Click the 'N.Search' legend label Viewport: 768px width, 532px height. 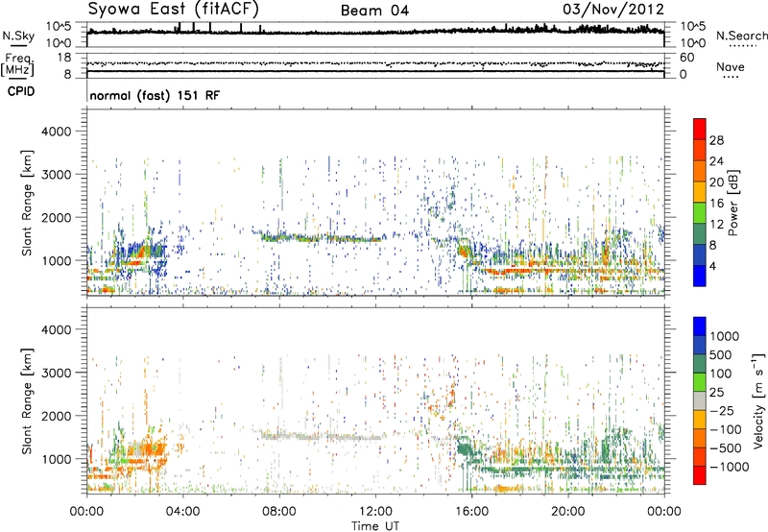click(741, 36)
